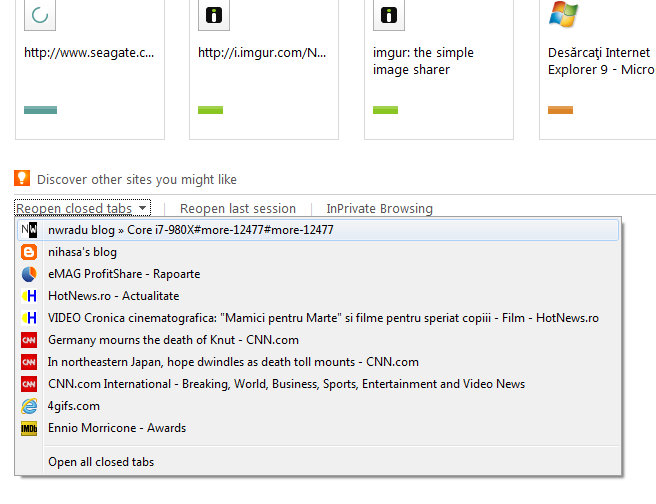Click CNN icon beside northeastern Japan entry
Viewport: 656px width, 504px height.
point(29,362)
